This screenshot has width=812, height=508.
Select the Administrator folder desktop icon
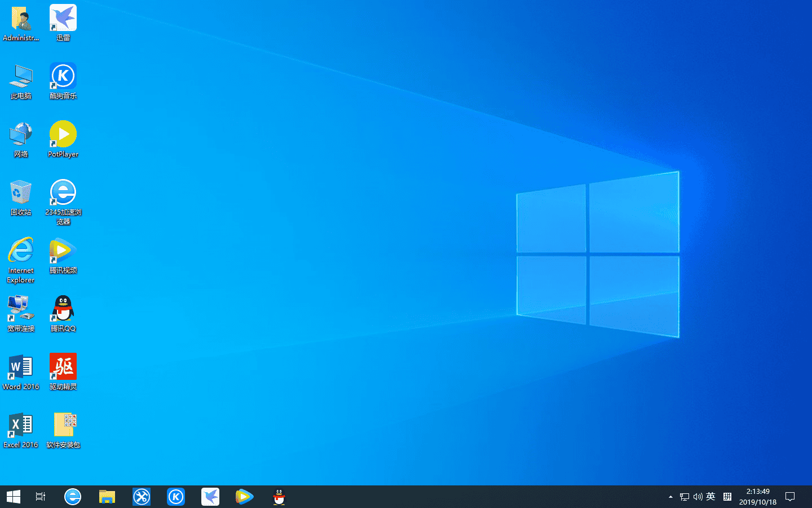point(21,24)
